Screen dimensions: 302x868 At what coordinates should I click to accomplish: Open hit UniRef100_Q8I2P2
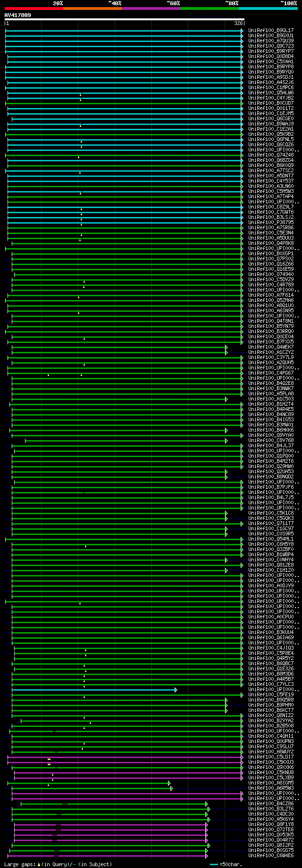pyautogui.click(x=271, y=845)
